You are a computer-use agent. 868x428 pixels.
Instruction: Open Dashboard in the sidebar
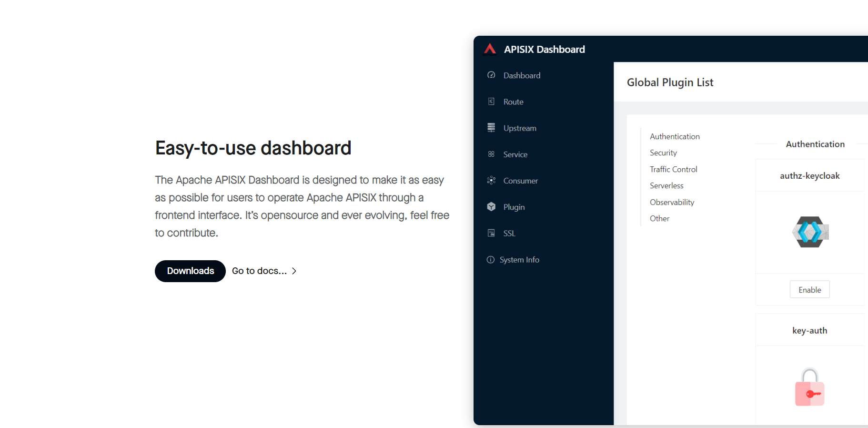coord(522,75)
